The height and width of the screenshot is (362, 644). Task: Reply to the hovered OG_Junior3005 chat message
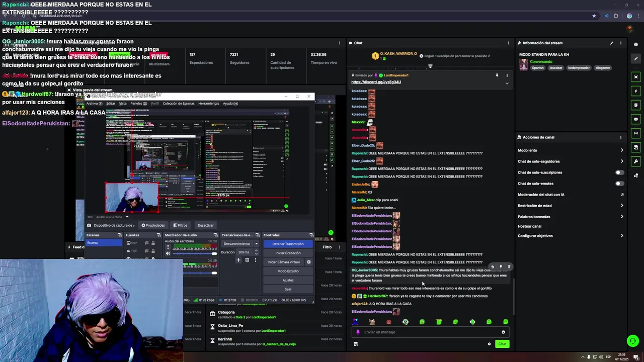pyautogui.click(x=493, y=267)
